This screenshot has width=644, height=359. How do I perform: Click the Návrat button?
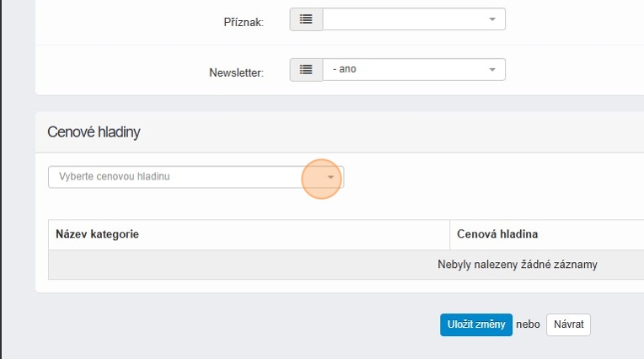tap(568, 324)
